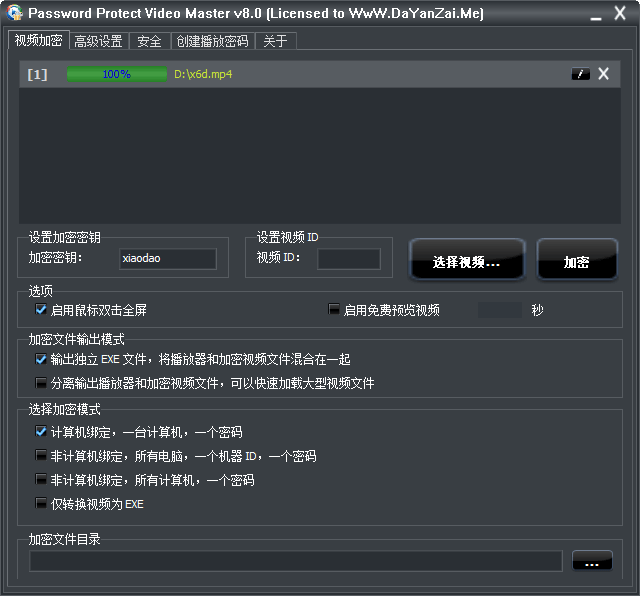Select 仅转换视频为EXE encryption mode
The height and width of the screenshot is (596, 640).
click(x=41, y=504)
